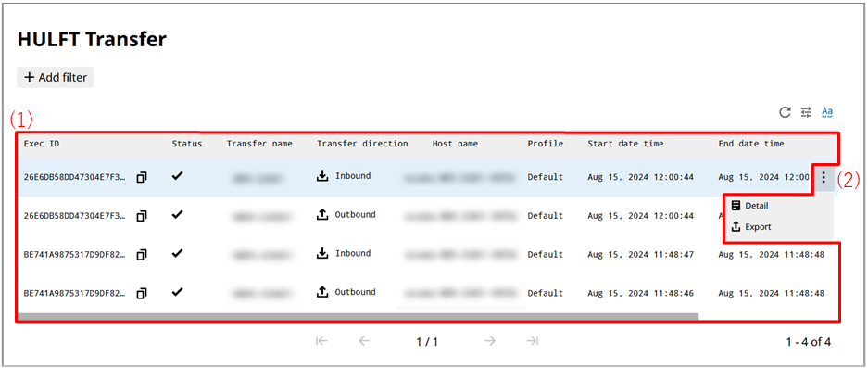Image resolution: width=868 pixels, height=368 pixels.
Task: Click the status checkmark in the BE74 Inbound row
Action: point(177,253)
